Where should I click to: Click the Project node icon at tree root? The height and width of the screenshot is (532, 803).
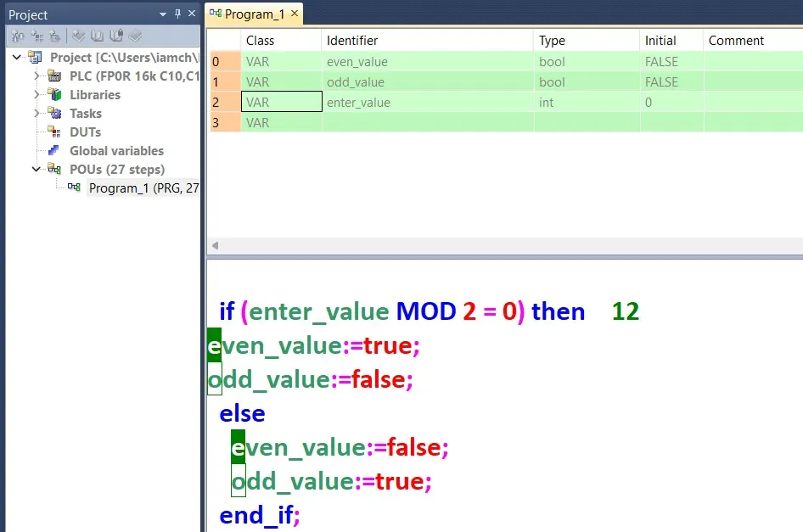pos(34,57)
